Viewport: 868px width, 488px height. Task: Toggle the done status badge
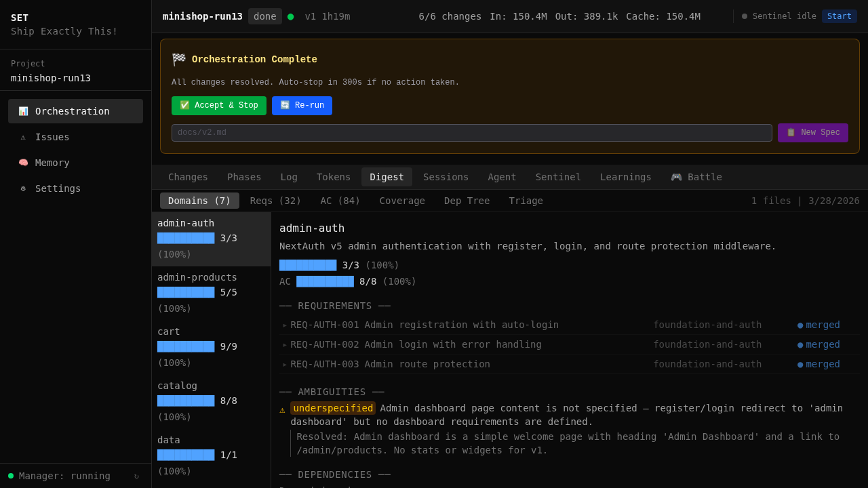[264, 16]
